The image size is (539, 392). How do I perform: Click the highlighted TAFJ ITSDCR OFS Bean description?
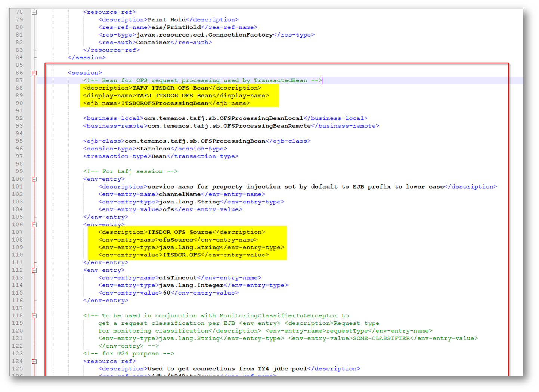tap(170, 88)
